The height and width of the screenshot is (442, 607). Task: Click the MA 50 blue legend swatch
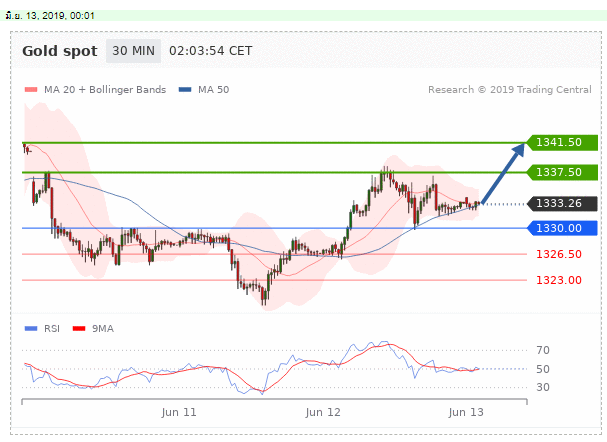pyautogui.click(x=185, y=90)
